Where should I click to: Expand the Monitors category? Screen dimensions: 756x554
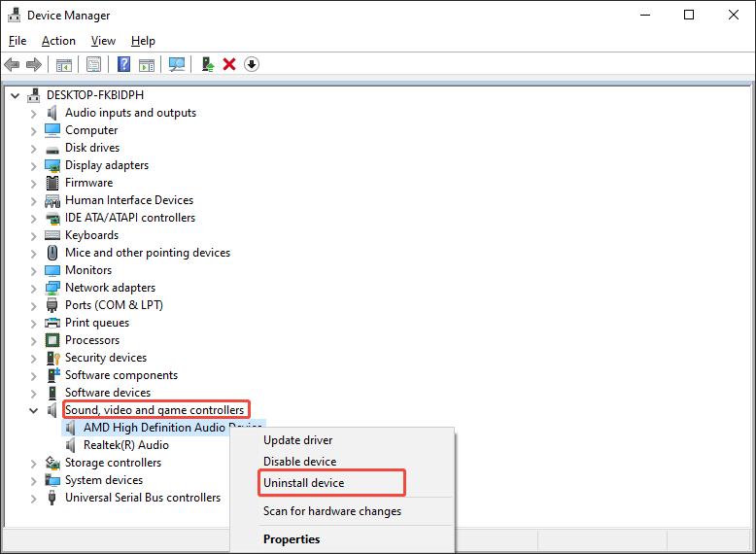coord(33,271)
